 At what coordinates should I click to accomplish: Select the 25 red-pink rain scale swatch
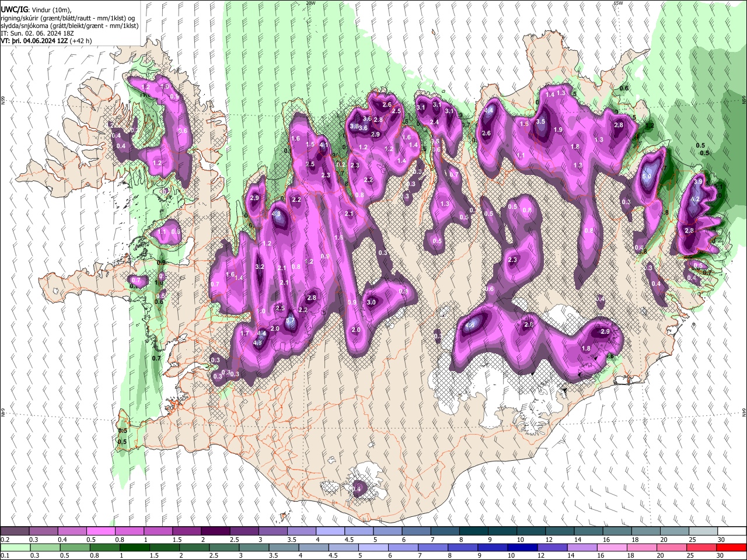click(x=702, y=547)
